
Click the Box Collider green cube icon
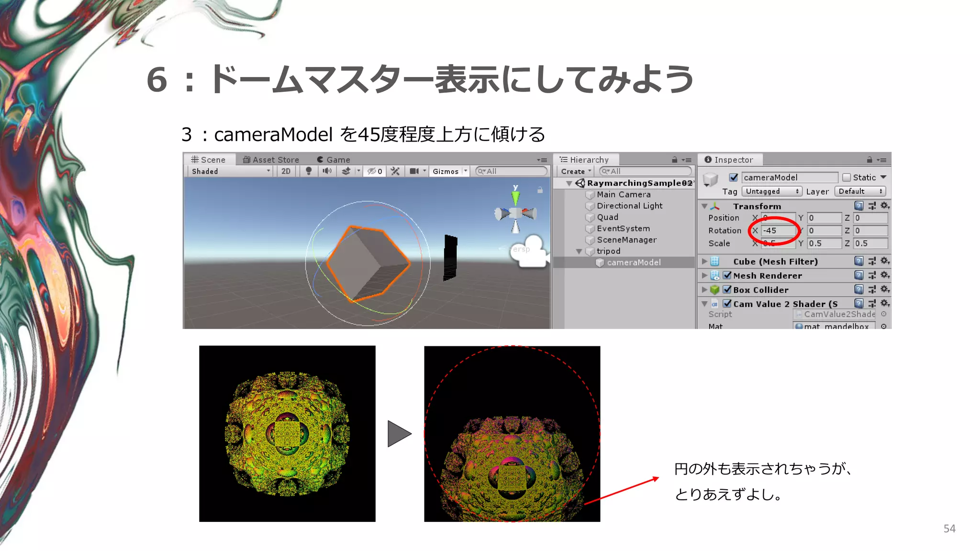click(x=715, y=289)
